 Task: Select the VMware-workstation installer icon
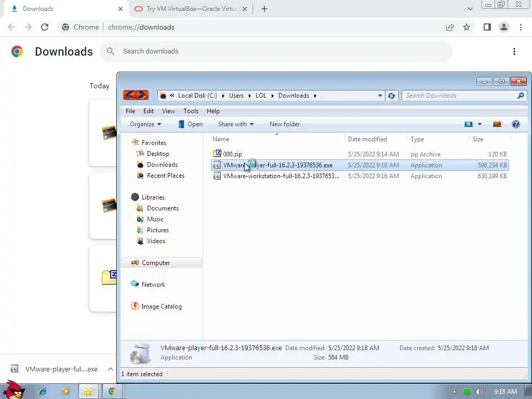click(x=217, y=176)
